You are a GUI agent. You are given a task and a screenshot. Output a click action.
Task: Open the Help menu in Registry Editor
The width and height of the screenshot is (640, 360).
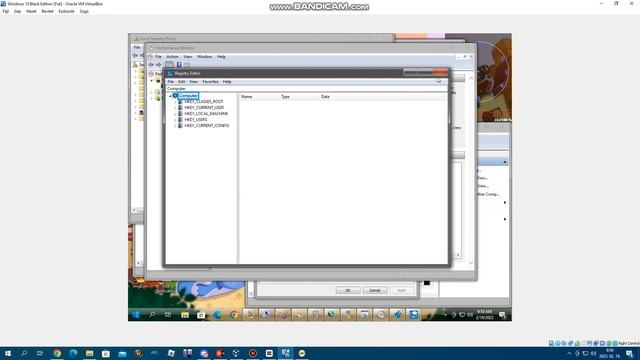coord(227,82)
